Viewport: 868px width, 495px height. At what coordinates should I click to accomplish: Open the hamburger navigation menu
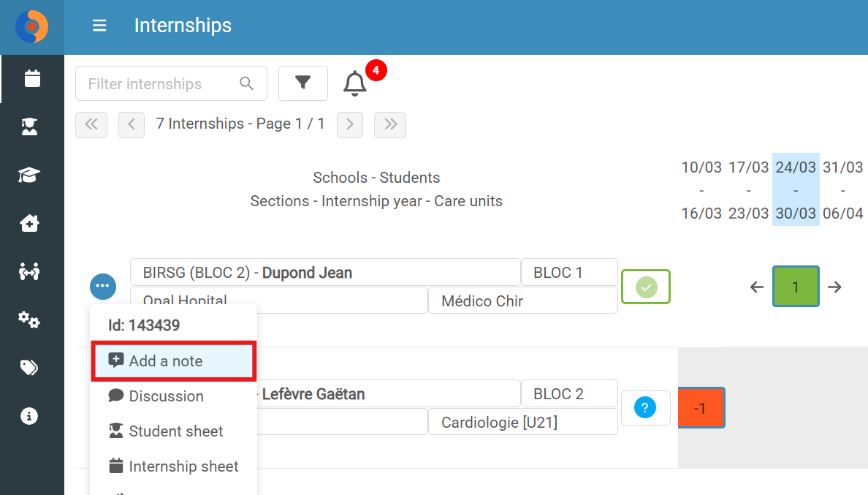point(99,26)
